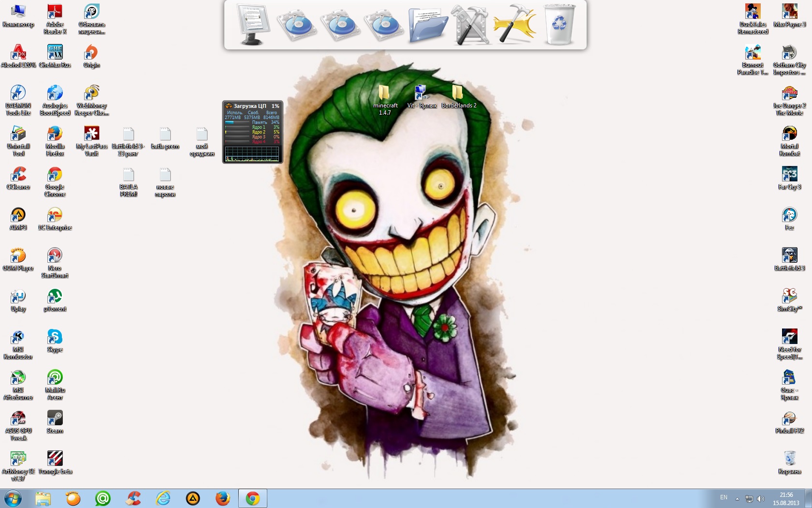Select the Uninstall Tool icon
The height and width of the screenshot is (508, 812).
[18, 141]
